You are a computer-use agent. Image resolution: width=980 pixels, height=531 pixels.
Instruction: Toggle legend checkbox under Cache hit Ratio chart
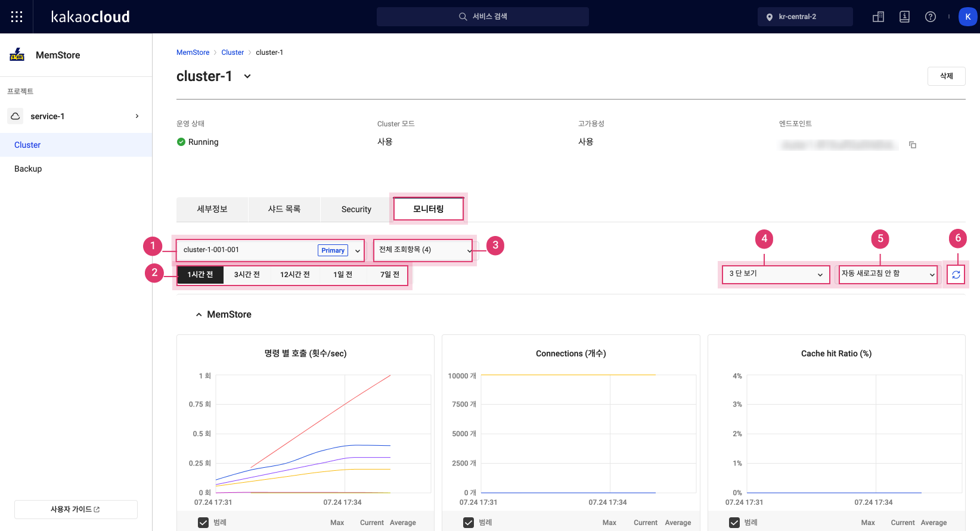734,523
